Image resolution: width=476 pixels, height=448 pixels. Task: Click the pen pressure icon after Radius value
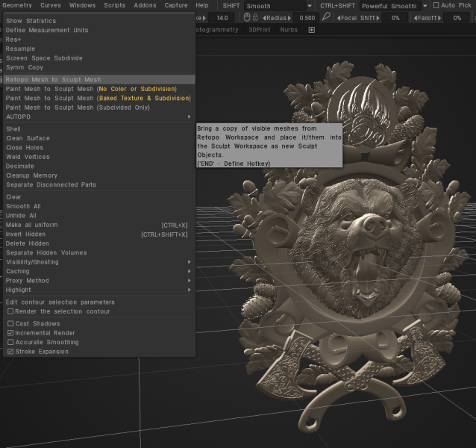[326, 17]
